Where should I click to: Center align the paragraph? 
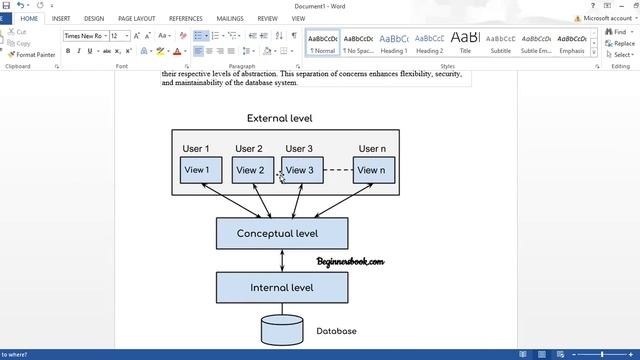click(209, 51)
